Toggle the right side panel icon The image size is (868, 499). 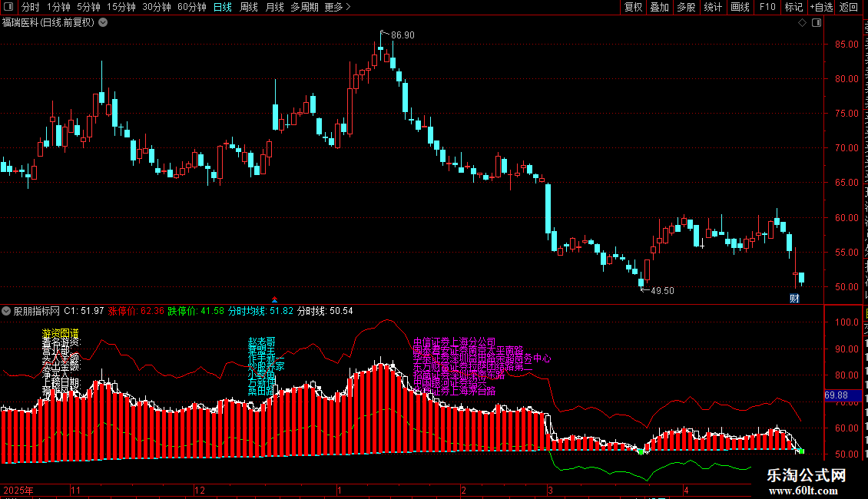tap(817, 23)
